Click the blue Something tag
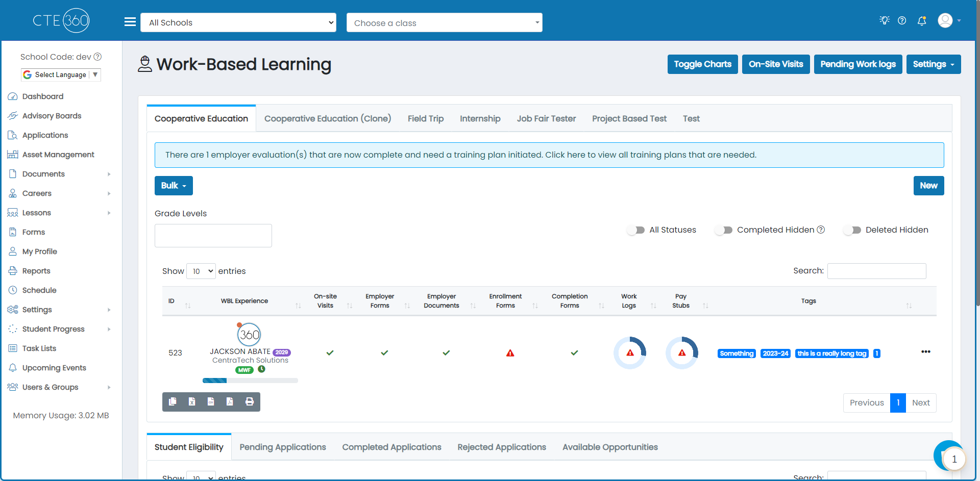The image size is (980, 481). 737,353
